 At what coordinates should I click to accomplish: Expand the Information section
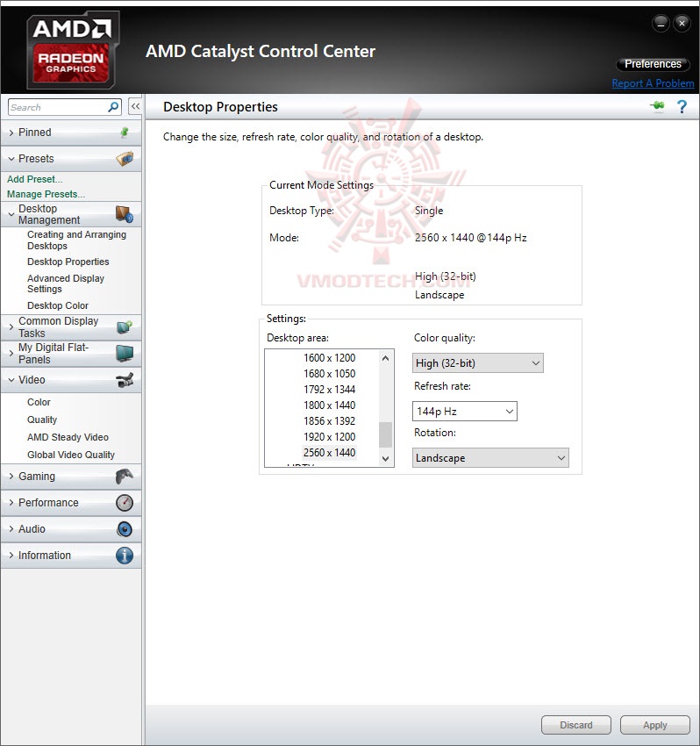(x=11, y=556)
